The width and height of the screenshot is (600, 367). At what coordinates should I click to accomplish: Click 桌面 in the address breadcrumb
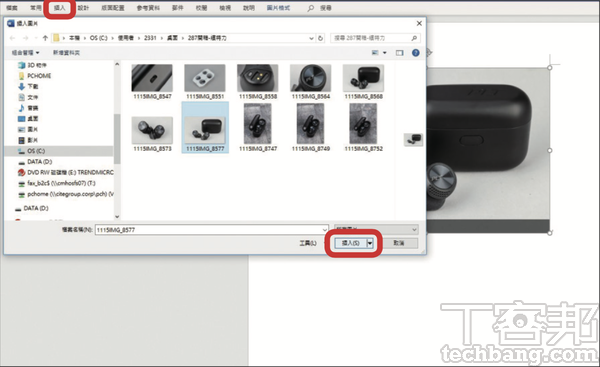[x=172, y=38]
